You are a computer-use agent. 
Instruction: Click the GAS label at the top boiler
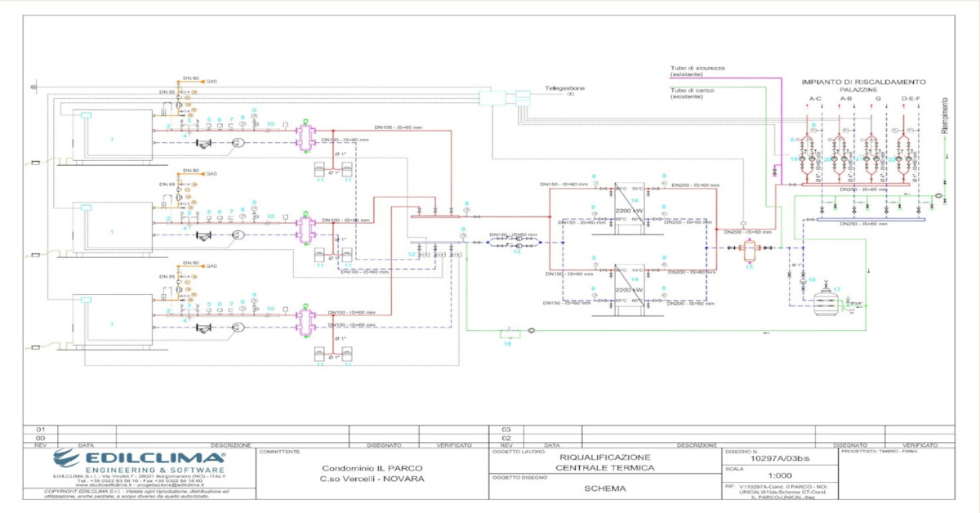(x=212, y=82)
